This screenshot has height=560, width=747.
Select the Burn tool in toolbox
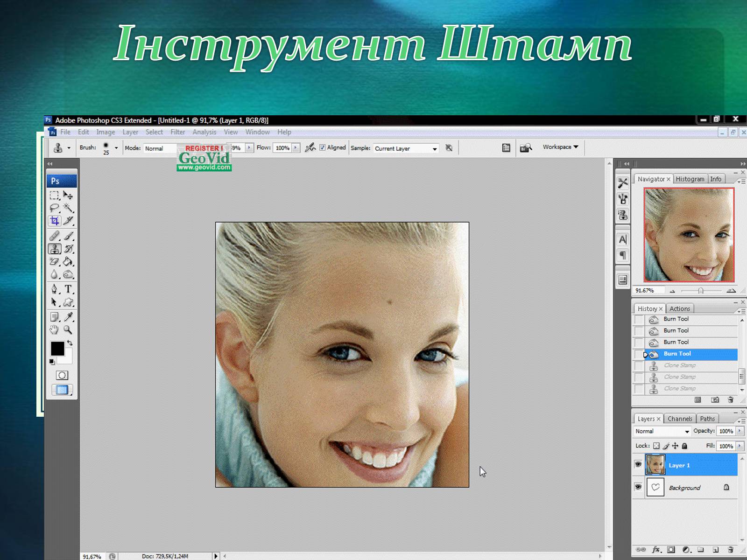pyautogui.click(x=68, y=274)
